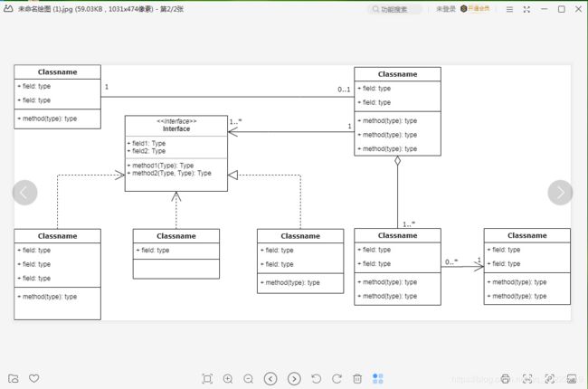588x389 pixels.
Task: Open the image folder icon at bottom left
Action: [x=14, y=378]
